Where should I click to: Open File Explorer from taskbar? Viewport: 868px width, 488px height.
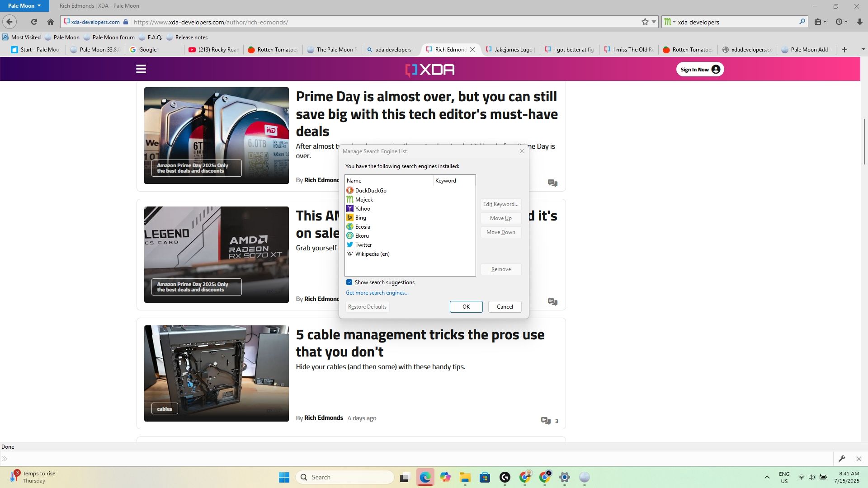465,477
